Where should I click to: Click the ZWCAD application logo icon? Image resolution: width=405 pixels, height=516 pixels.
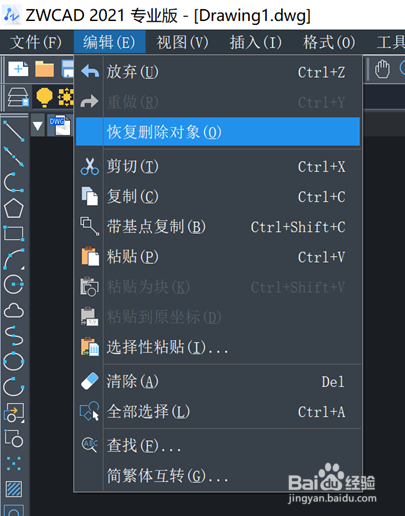click(11, 15)
